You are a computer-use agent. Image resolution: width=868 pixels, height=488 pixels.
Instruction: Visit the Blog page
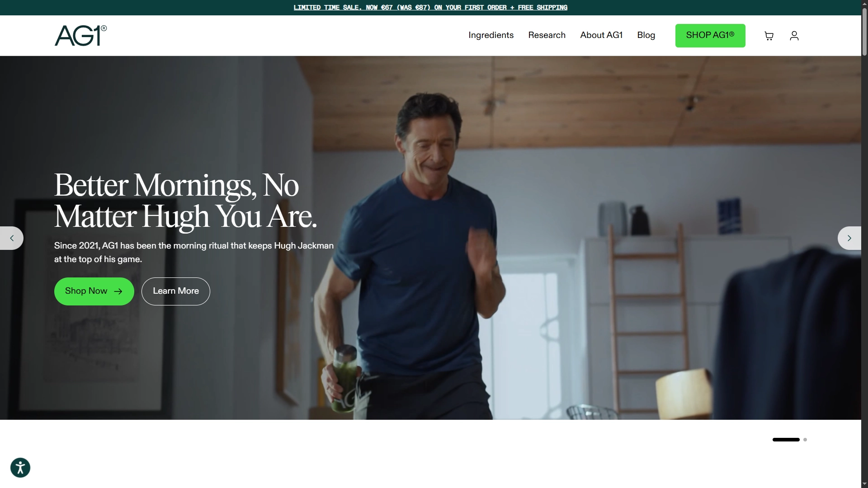pos(646,35)
